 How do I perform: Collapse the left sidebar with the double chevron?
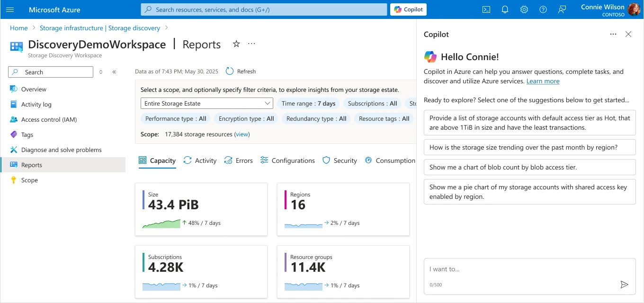114,71
